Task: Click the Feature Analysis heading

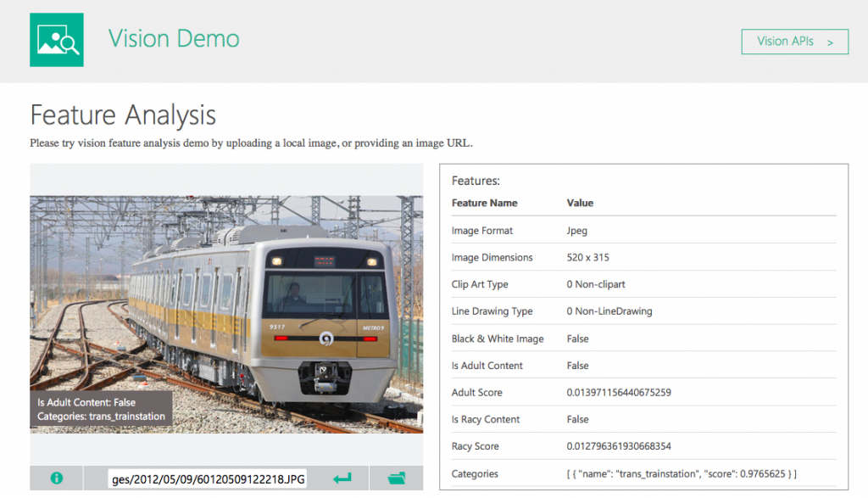Action: point(123,115)
